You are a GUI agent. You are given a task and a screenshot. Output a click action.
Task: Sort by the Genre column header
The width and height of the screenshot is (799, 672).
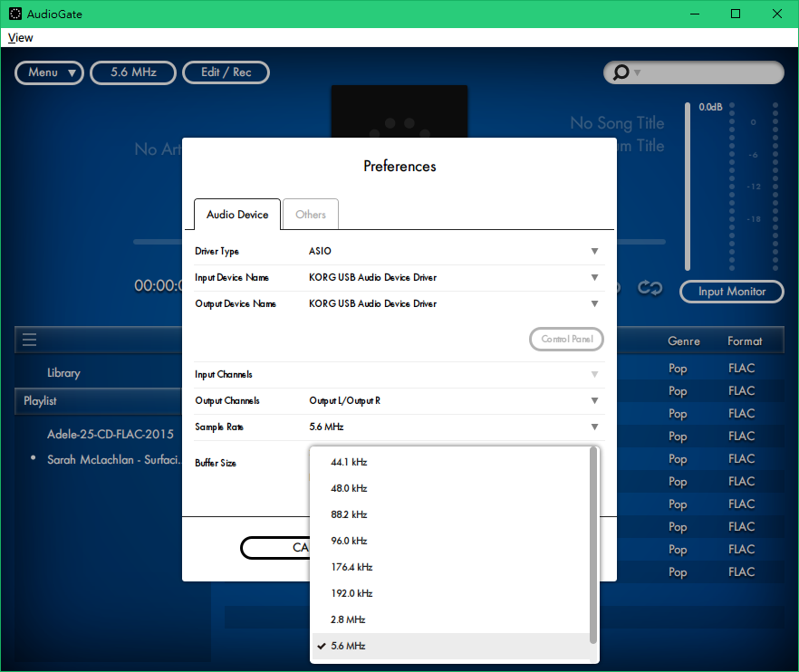point(684,341)
